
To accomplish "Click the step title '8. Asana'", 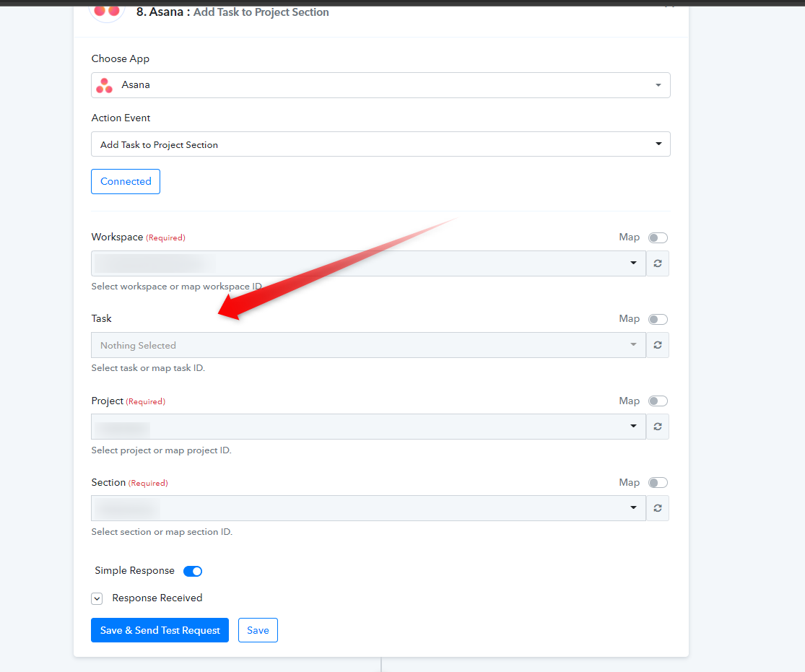I will click(160, 12).
